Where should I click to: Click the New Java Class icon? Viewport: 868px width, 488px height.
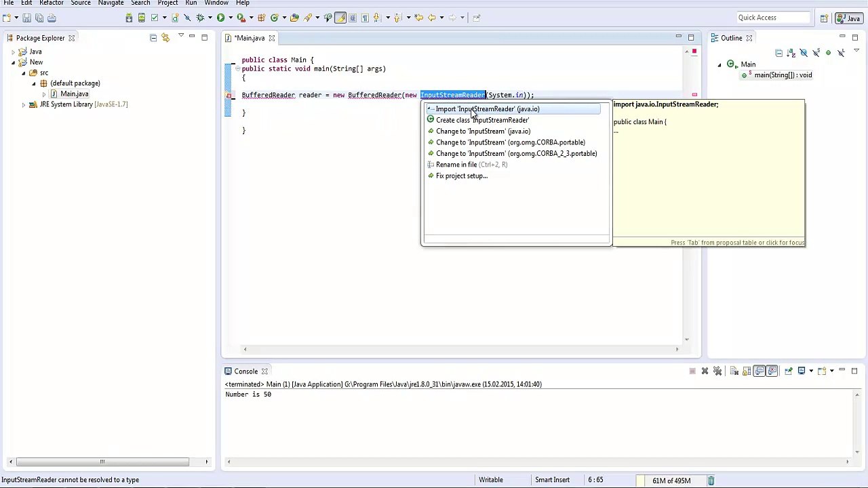click(x=274, y=18)
